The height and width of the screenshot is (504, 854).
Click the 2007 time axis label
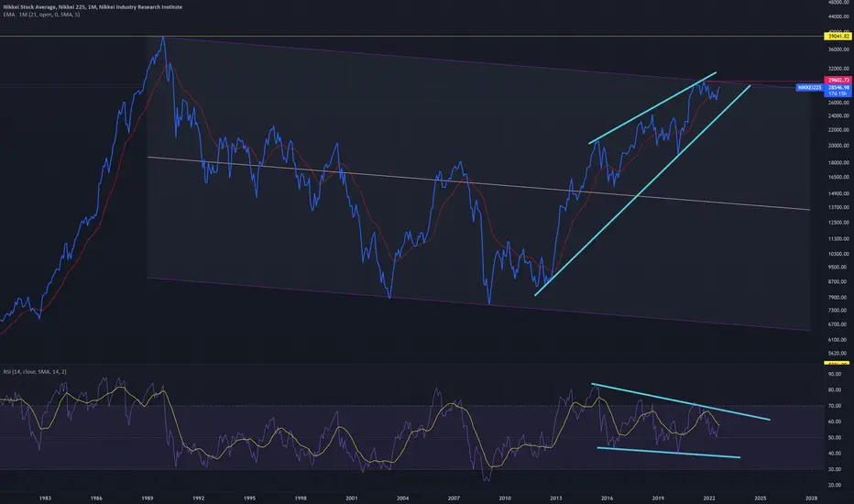pos(454,498)
